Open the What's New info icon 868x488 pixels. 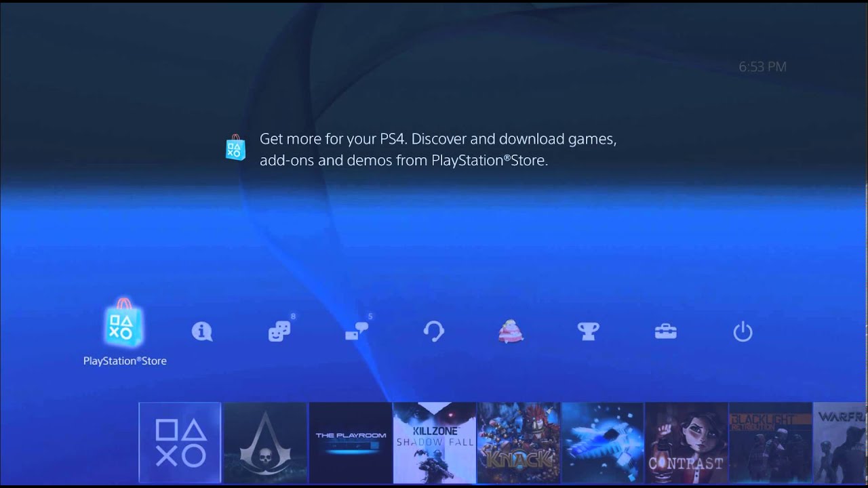point(201,331)
